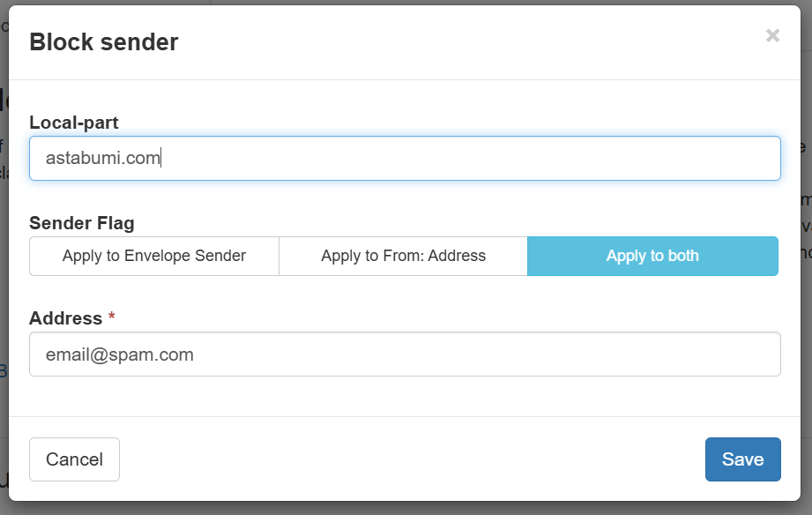Click the red required asterisk near Address
Screen dimensions: 812x515
(112, 317)
